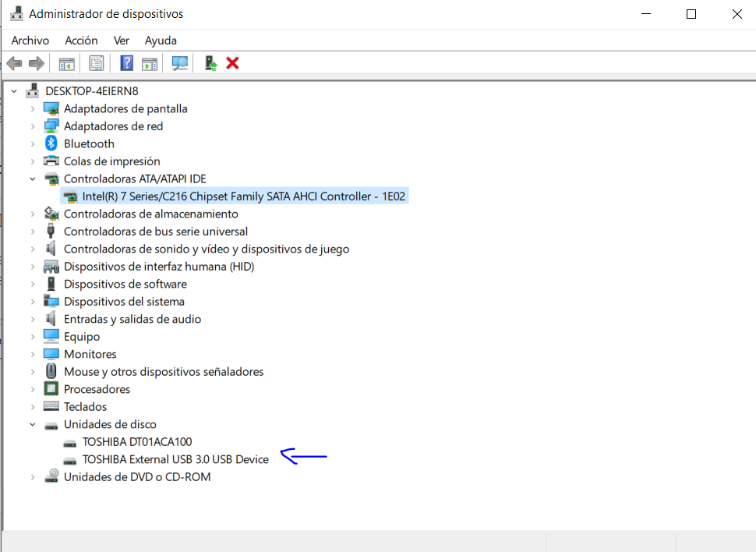Select the Equipo category label
The image size is (756, 552).
pyautogui.click(x=82, y=336)
